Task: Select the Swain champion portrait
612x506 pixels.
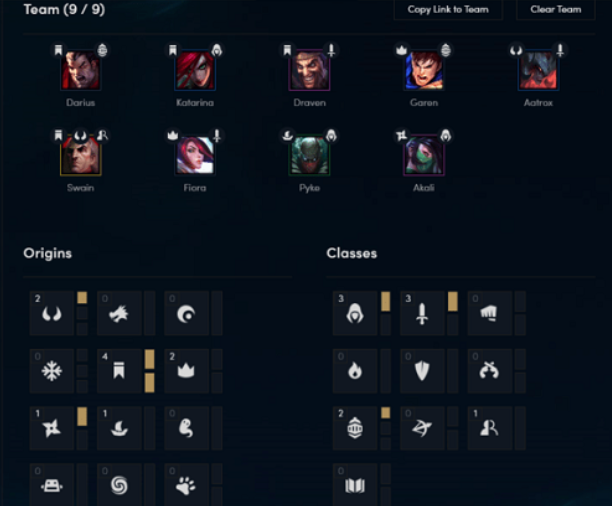Action: [81, 155]
